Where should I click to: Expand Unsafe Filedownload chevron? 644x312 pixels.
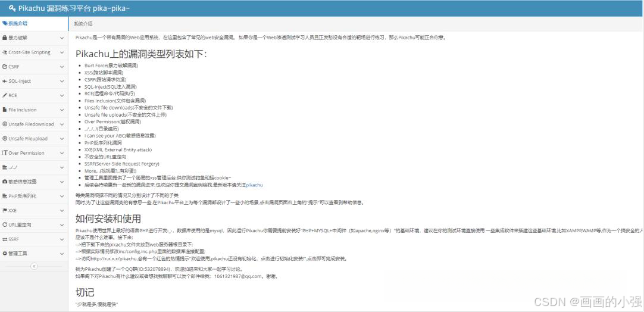pyautogui.click(x=62, y=124)
